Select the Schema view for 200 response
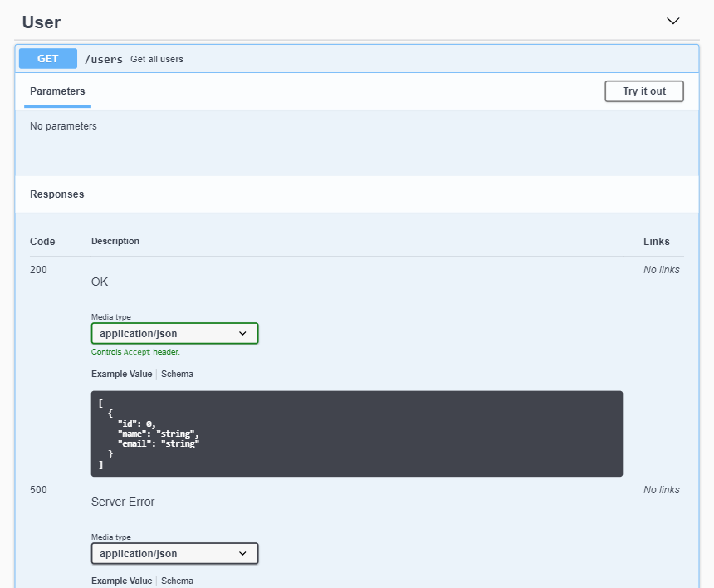 (x=177, y=374)
